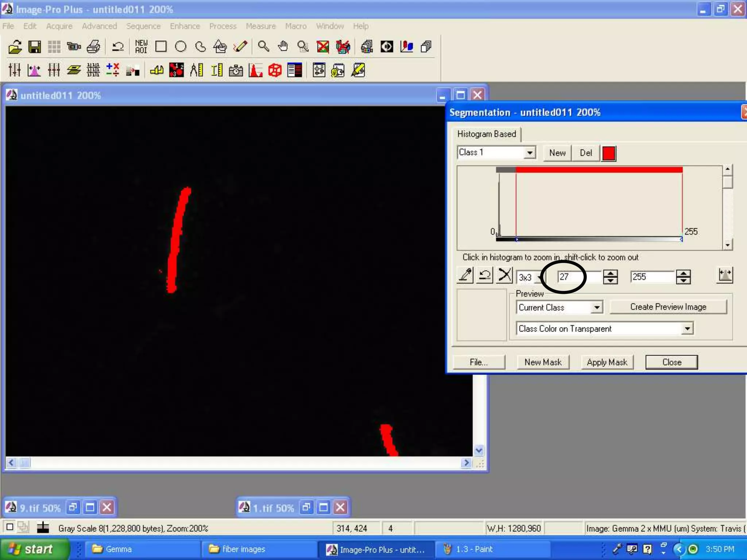Screen dimensions: 747x560
Task: Click Create Preview Image button
Action: pos(668,307)
